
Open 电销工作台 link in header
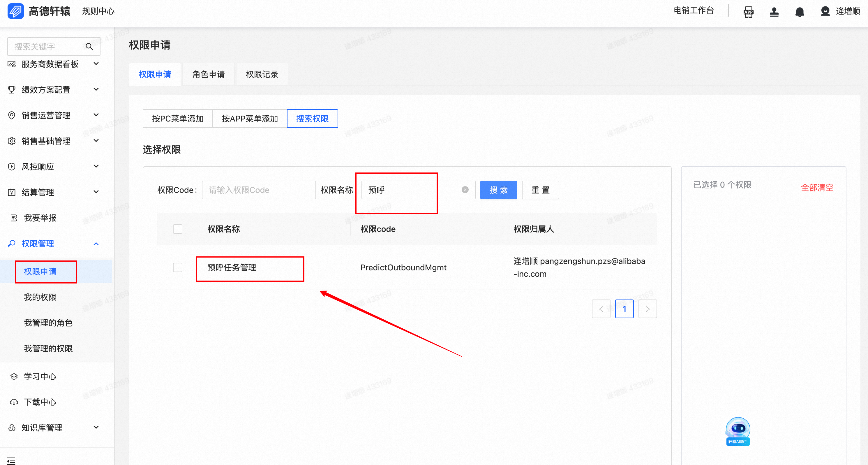(x=694, y=10)
